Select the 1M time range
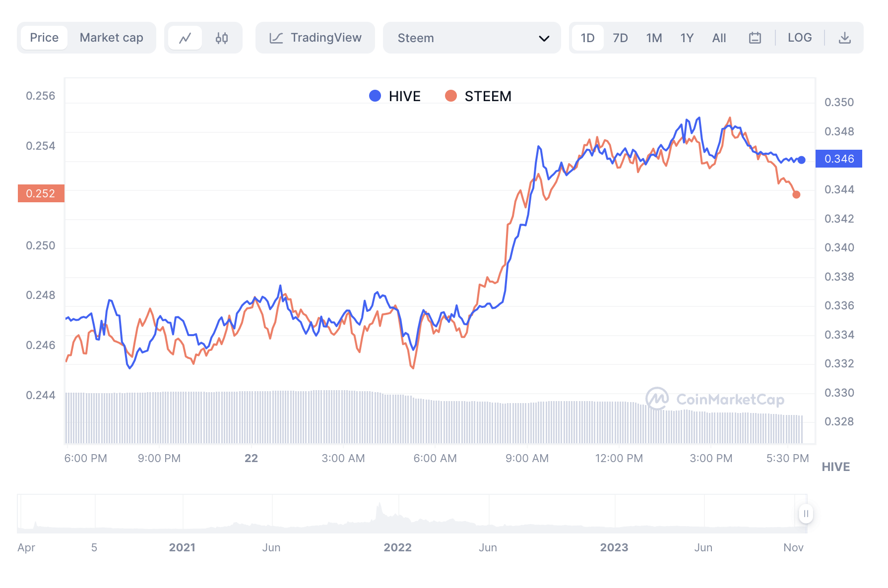This screenshot has width=888, height=588. tap(654, 38)
